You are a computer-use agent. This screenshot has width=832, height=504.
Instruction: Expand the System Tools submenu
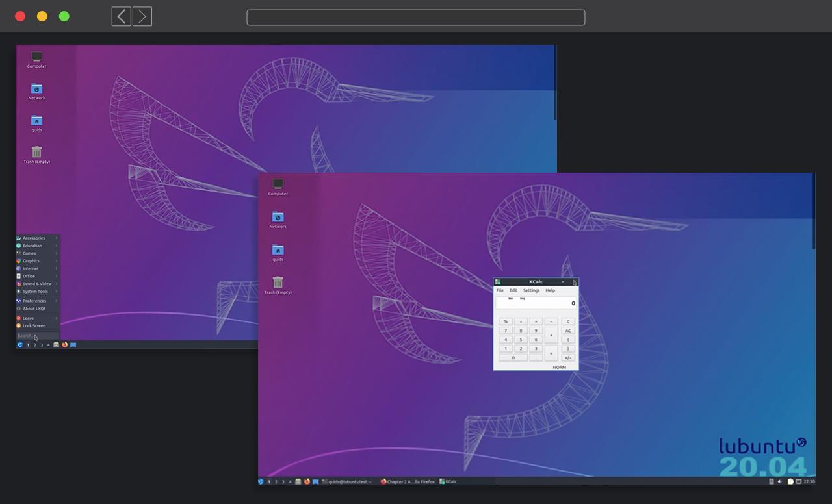point(37,292)
